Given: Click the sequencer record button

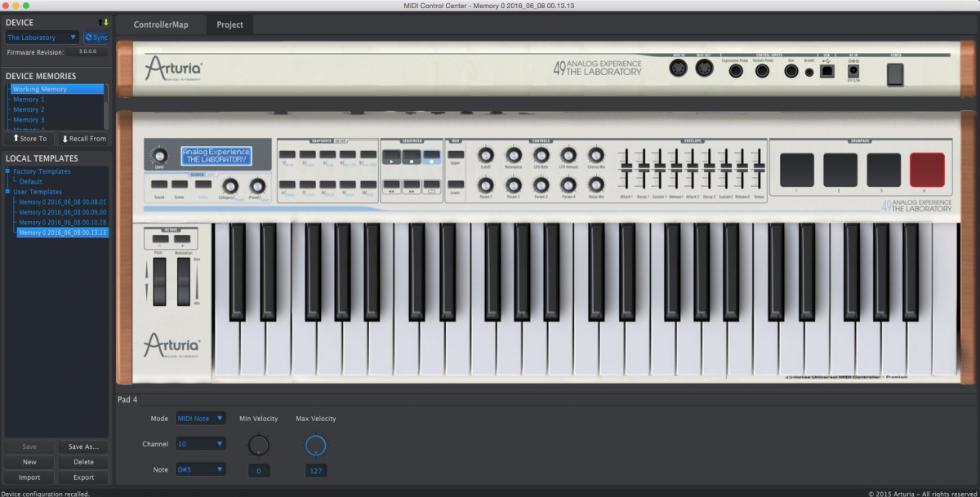Looking at the screenshot, I should coord(432,155).
